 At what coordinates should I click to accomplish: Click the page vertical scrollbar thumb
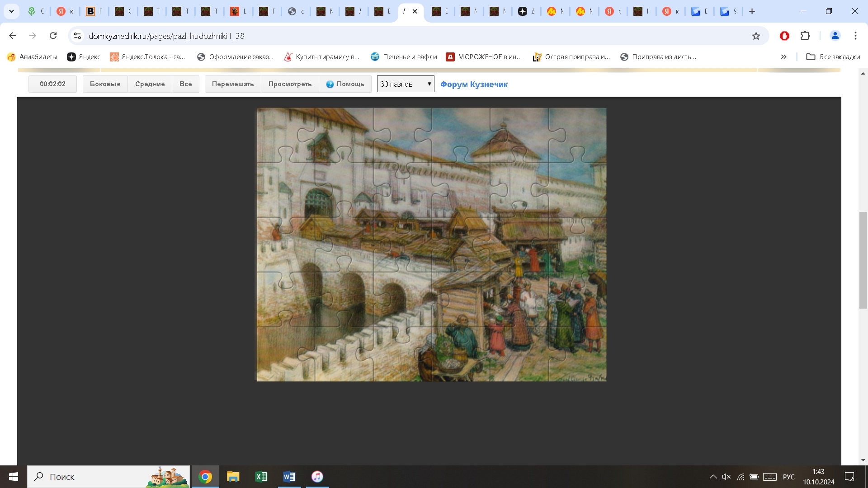tap(863, 260)
